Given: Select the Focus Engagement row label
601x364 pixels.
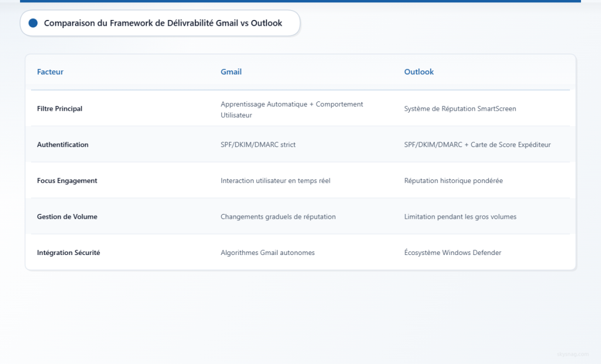Looking at the screenshot, I should [x=66, y=181].
